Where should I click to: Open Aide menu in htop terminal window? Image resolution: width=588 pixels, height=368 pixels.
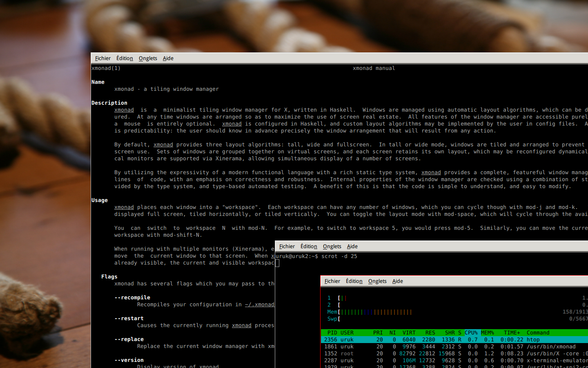(398, 281)
